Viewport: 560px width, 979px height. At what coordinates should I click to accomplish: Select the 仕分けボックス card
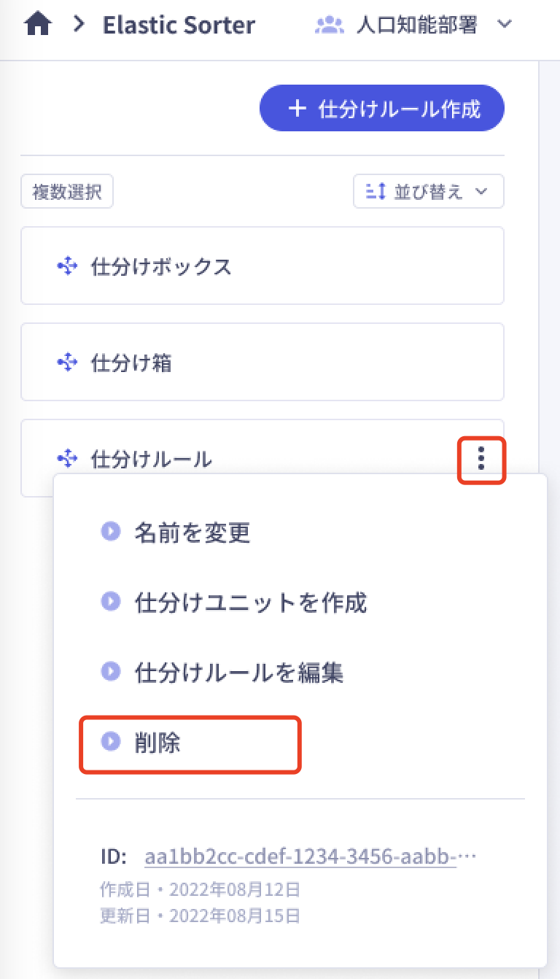tap(262, 266)
